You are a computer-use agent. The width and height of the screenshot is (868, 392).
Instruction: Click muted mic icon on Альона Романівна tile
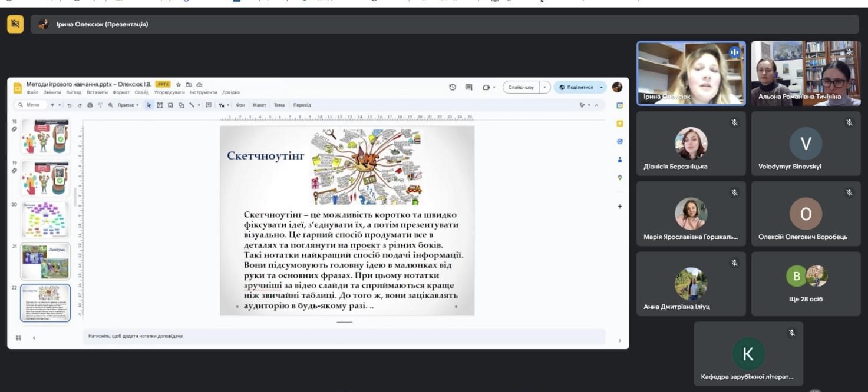tap(849, 52)
